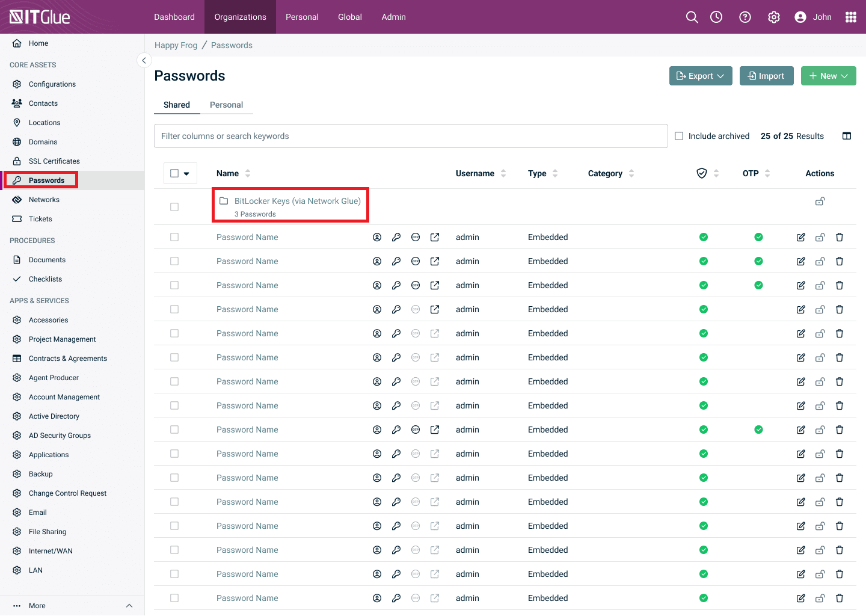Tick the checkbox next to the first Password Name
The width and height of the screenshot is (866, 616).
[x=174, y=237]
